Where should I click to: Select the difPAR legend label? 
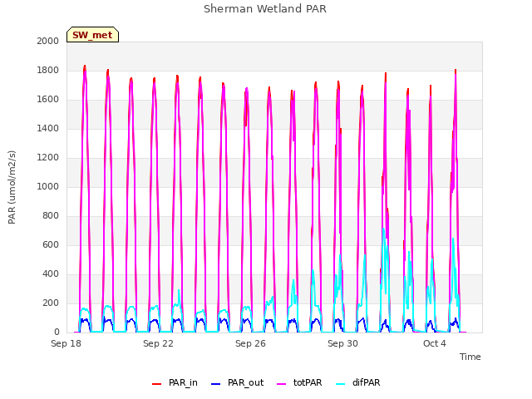point(366,382)
